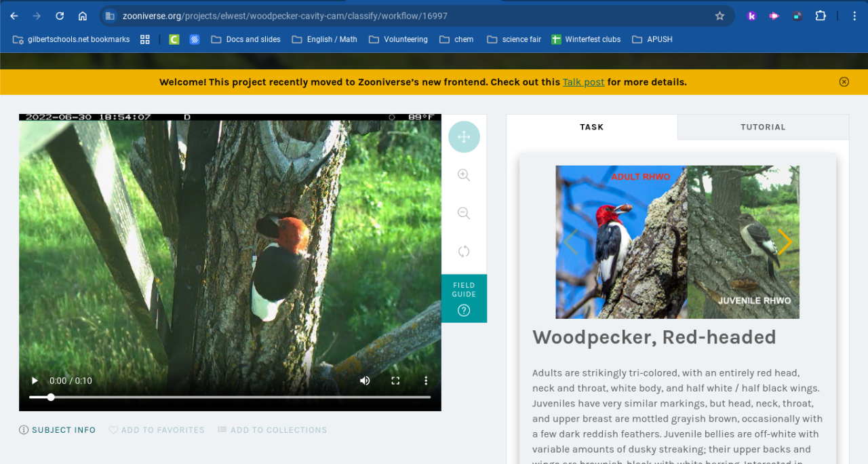Screen dimensions: 868x464
Task: Open video more options menu
Action: click(426, 381)
